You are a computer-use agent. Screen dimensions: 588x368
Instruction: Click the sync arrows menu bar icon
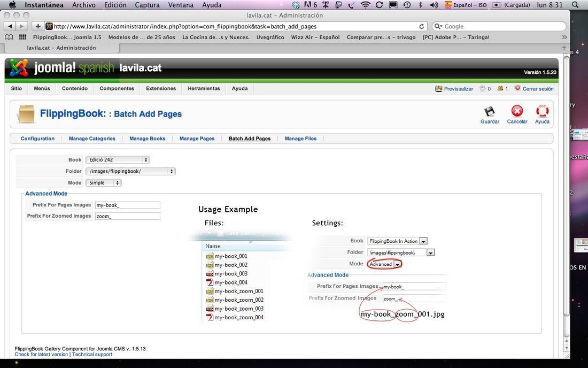(379, 5)
